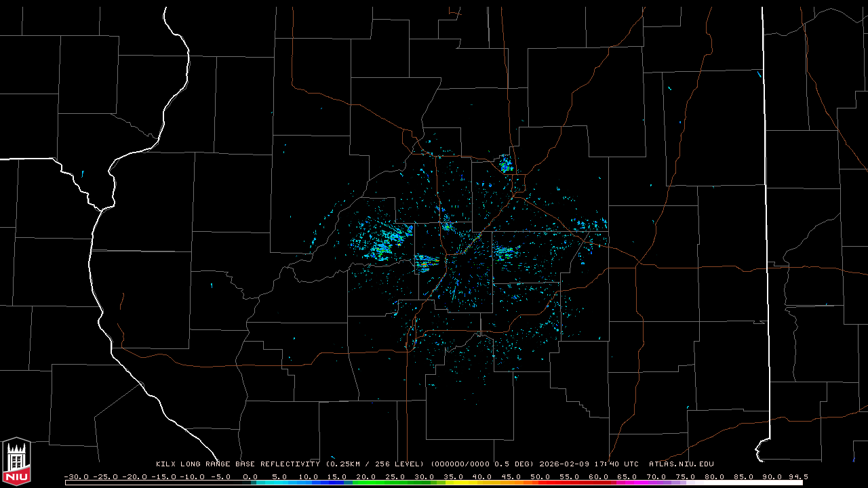
Task: Click the dense echo cluster east of center
Action: click(504, 253)
